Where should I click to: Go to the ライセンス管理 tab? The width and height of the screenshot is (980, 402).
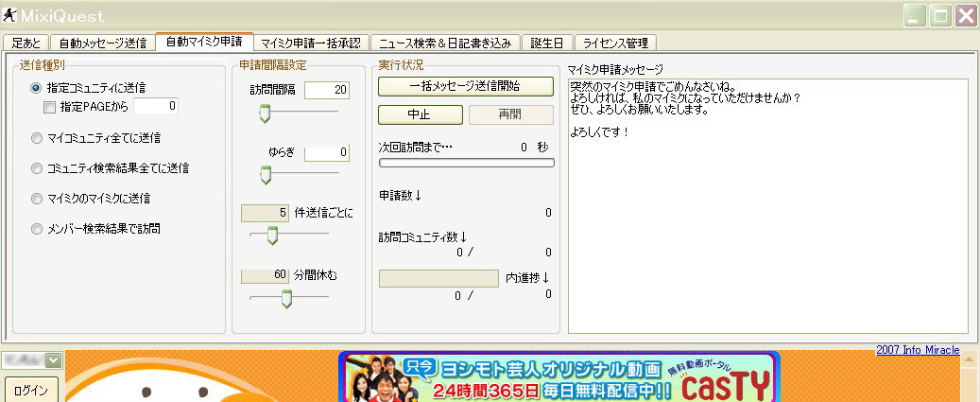point(615,44)
